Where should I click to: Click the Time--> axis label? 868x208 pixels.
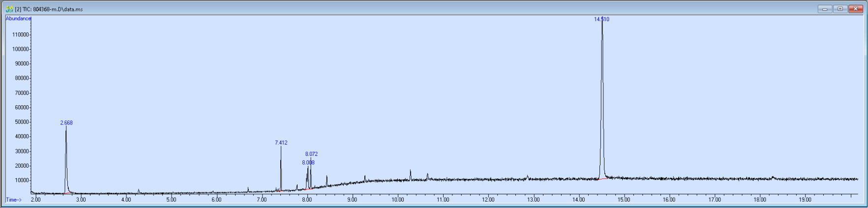14,200
